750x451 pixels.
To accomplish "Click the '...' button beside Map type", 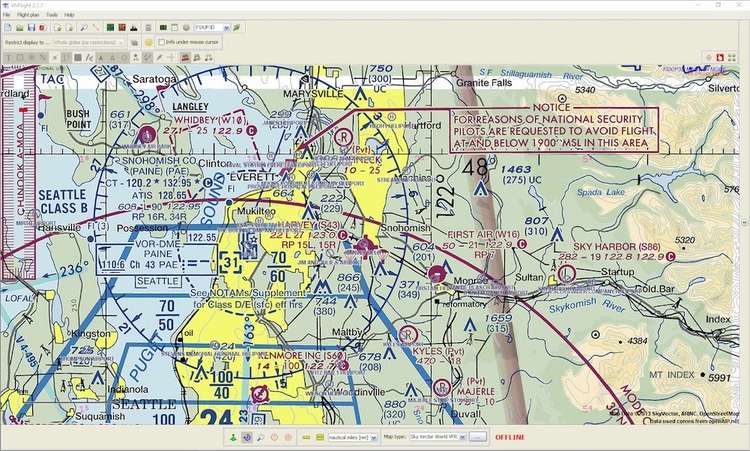I will tap(478, 437).
